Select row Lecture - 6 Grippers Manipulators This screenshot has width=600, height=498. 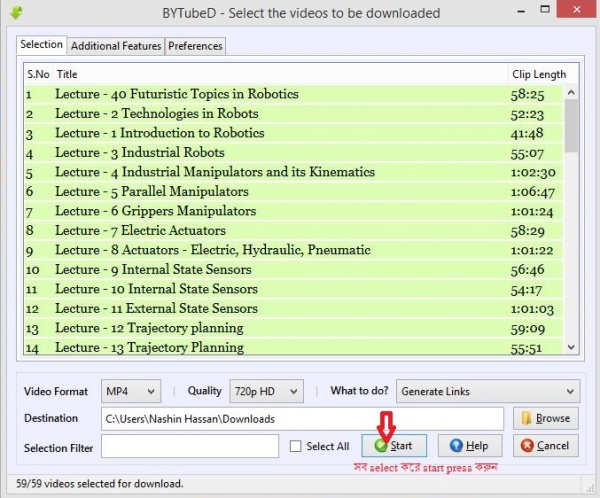coord(293,211)
